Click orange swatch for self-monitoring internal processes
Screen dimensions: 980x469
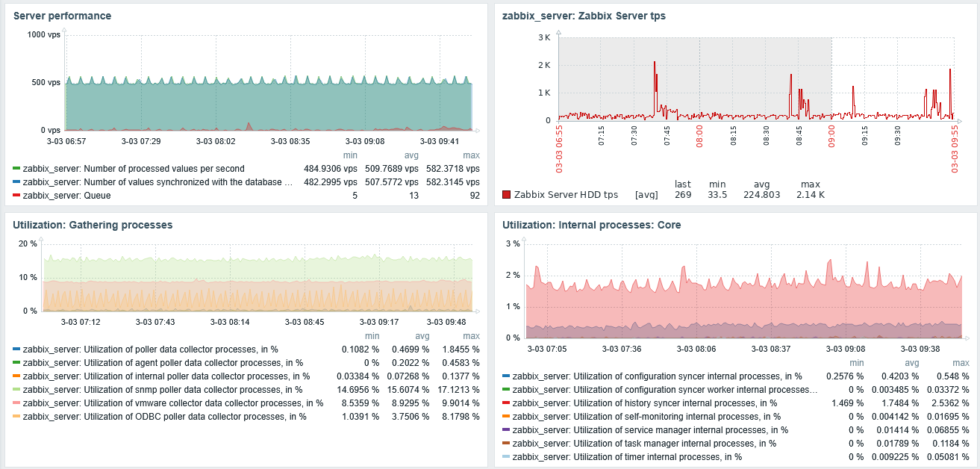pos(506,416)
